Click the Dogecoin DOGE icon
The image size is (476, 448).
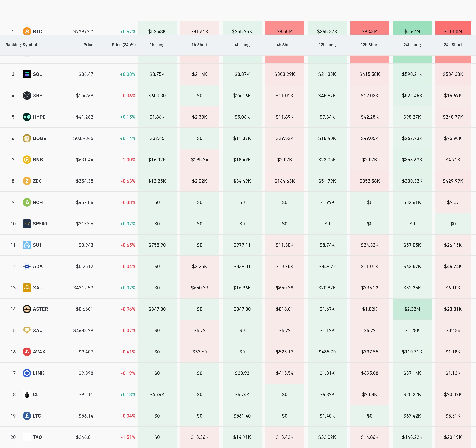click(x=27, y=138)
